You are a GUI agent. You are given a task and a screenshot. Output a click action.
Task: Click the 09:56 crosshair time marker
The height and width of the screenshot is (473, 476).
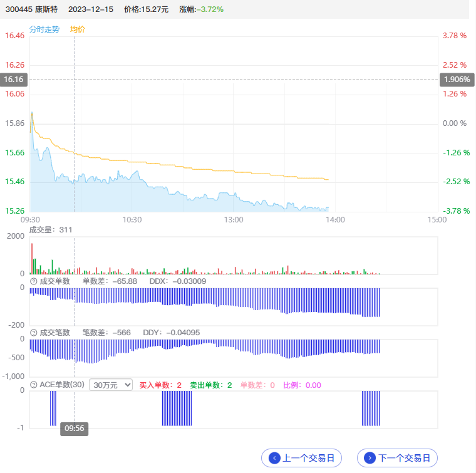coord(74,429)
